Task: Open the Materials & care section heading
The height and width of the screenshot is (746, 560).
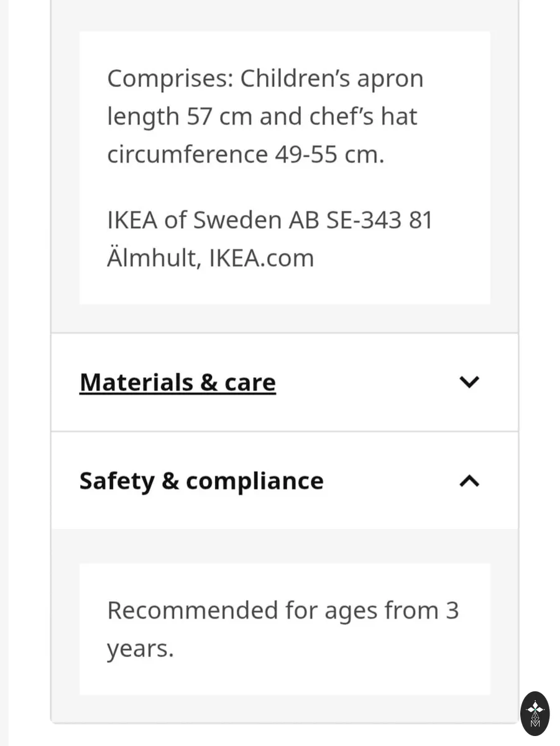Action: pyautogui.click(x=178, y=382)
